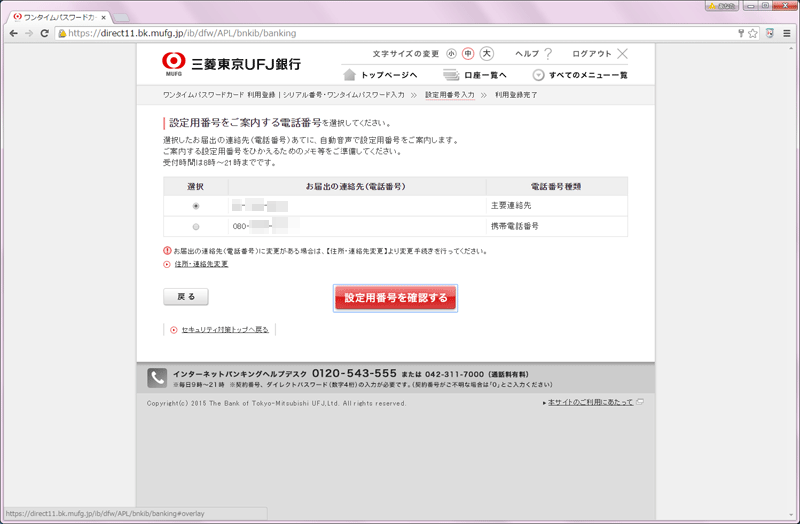Open the すべてのメニュー一覧 menu

pos(588,75)
